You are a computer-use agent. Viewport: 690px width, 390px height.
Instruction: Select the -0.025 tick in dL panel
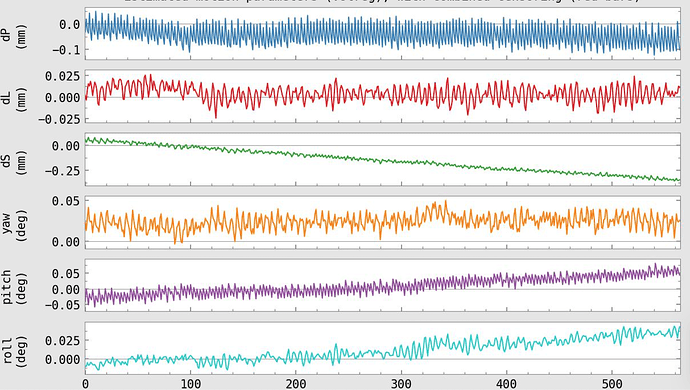tap(59, 119)
